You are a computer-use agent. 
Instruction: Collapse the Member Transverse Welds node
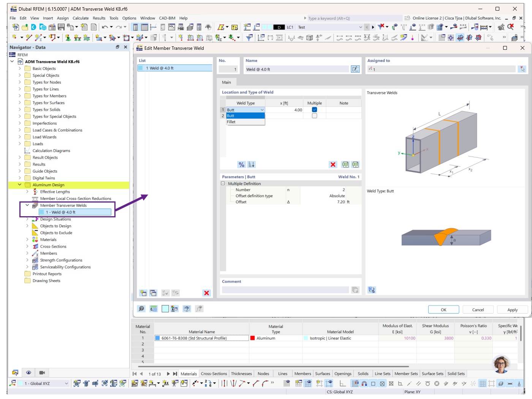27,205
